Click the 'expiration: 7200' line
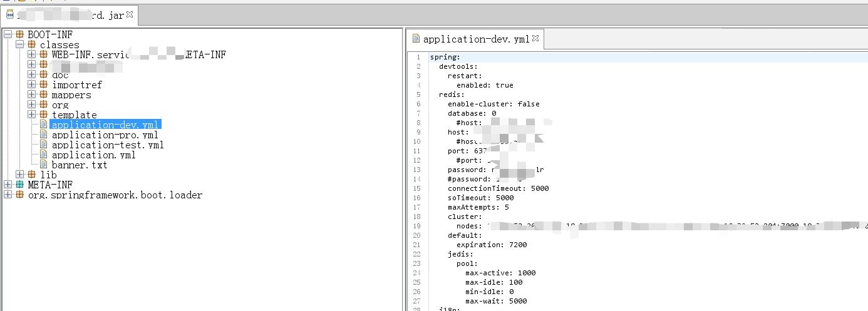Viewport: 868px width, 311px height. (x=492, y=245)
